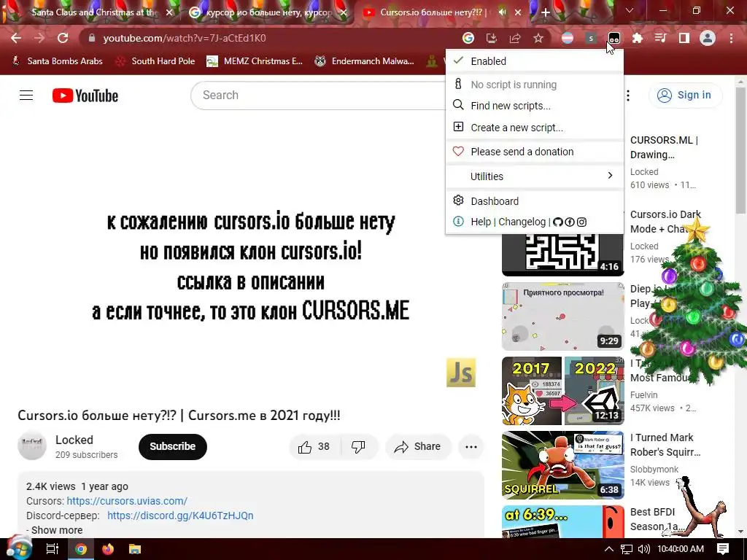Select Find new scripts... menu entry
The height and width of the screenshot is (560, 747).
pyautogui.click(x=535, y=106)
